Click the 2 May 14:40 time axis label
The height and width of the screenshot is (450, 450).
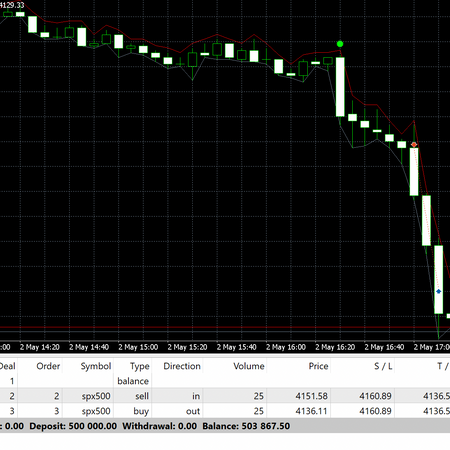tap(89, 347)
